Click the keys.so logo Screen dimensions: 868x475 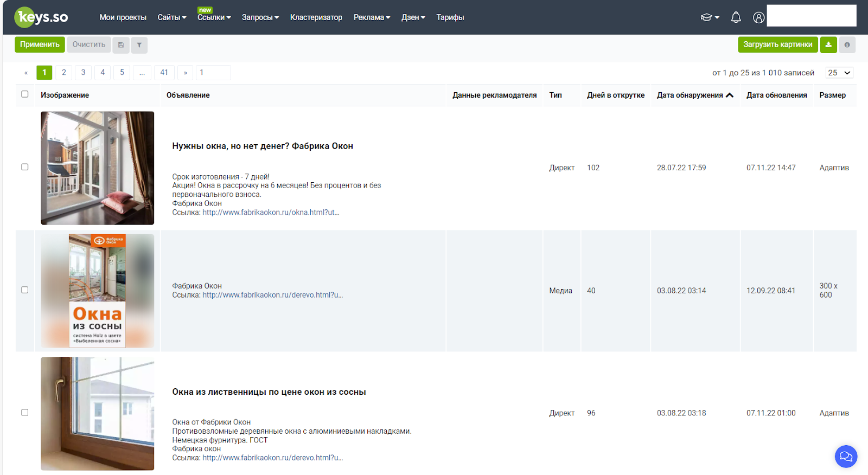pyautogui.click(x=41, y=17)
